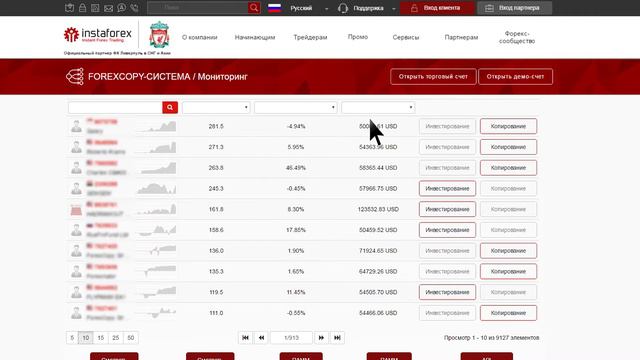The width and height of the screenshot is (640, 360).
Task: Click Открыть демо-счет
Action: [516, 76]
